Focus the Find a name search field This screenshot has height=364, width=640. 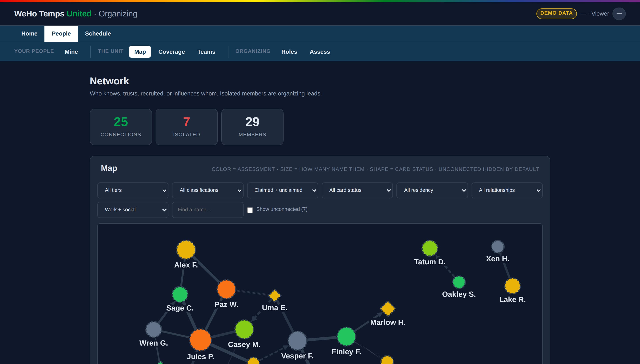pyautogui.click(x=208, y=210)
